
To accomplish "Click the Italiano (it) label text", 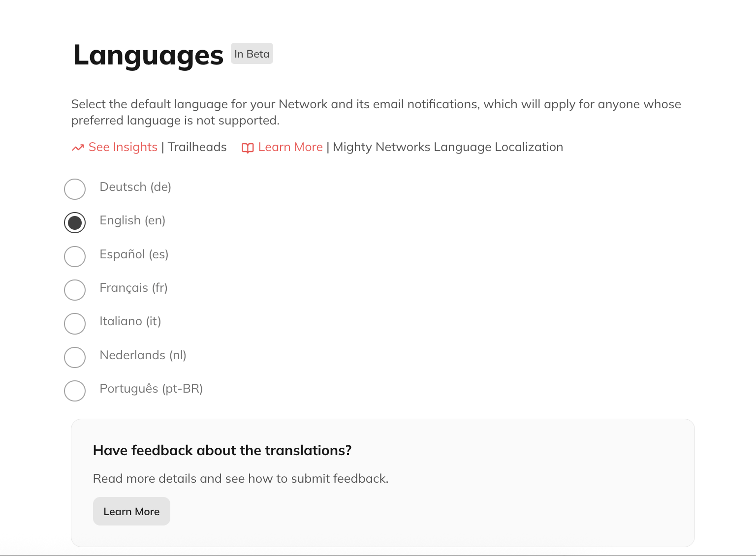I will [x=130, y=321].
